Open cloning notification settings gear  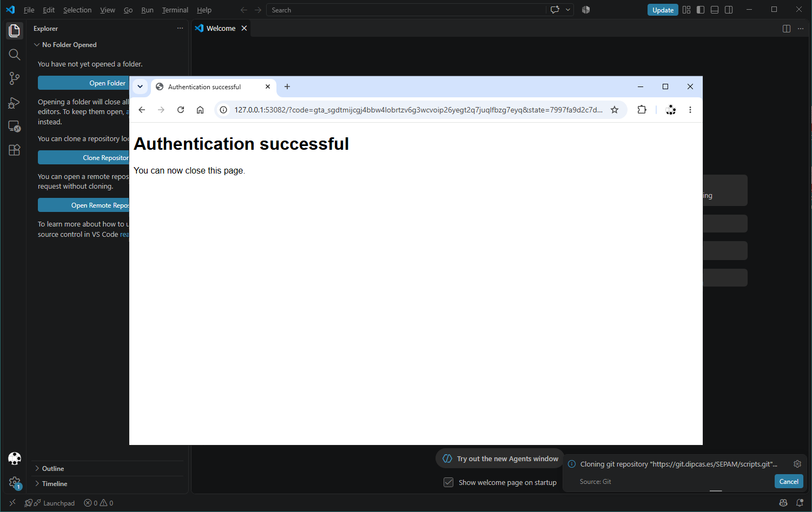[x=797, y=464]
